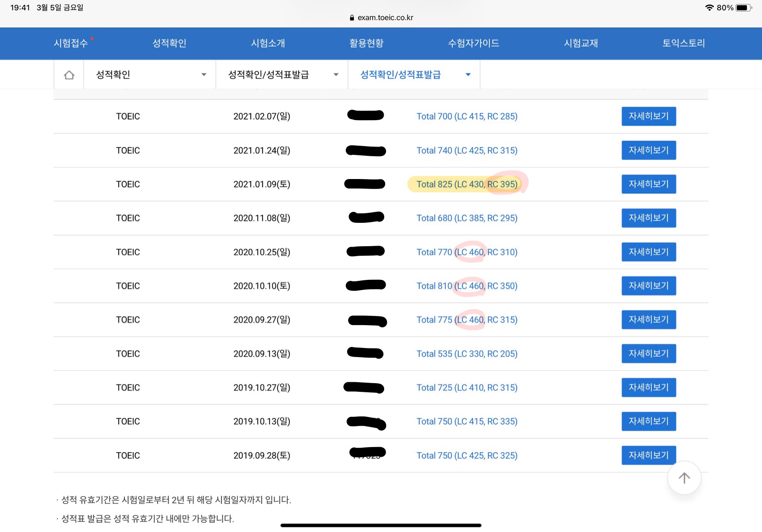Image resolution: width=762 pixels, height=532 pixels.
Task: Open the Total 810 score result
Action: 466,286
